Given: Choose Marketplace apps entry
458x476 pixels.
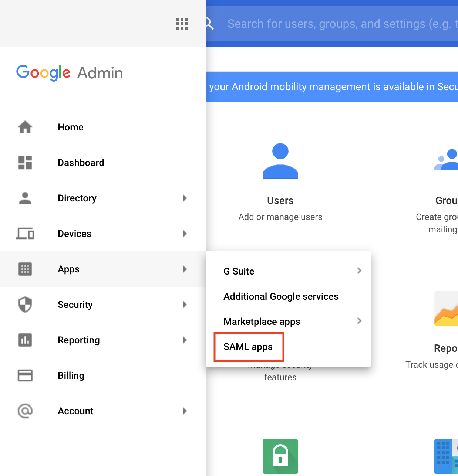Looking at the screenshot, I should [x=262, y=322].
